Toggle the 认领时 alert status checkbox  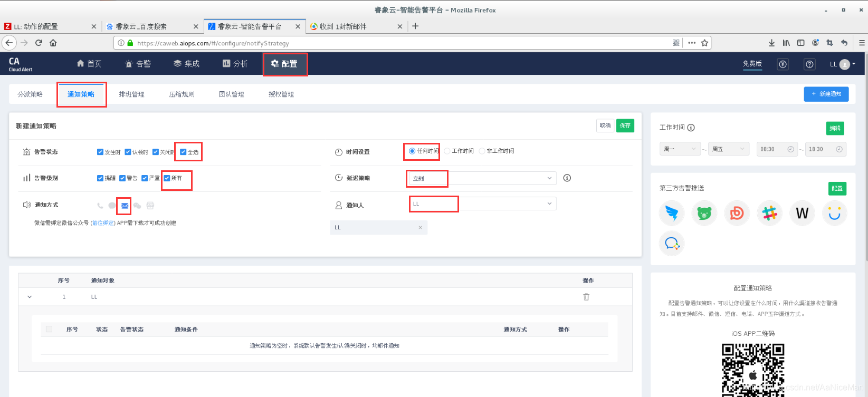pyautogui.click(x=128, y=152)
